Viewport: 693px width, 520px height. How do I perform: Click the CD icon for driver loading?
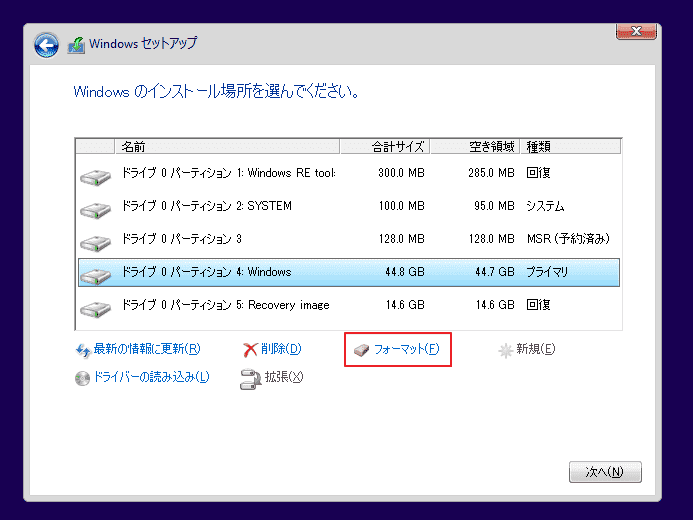coord(82,378)
